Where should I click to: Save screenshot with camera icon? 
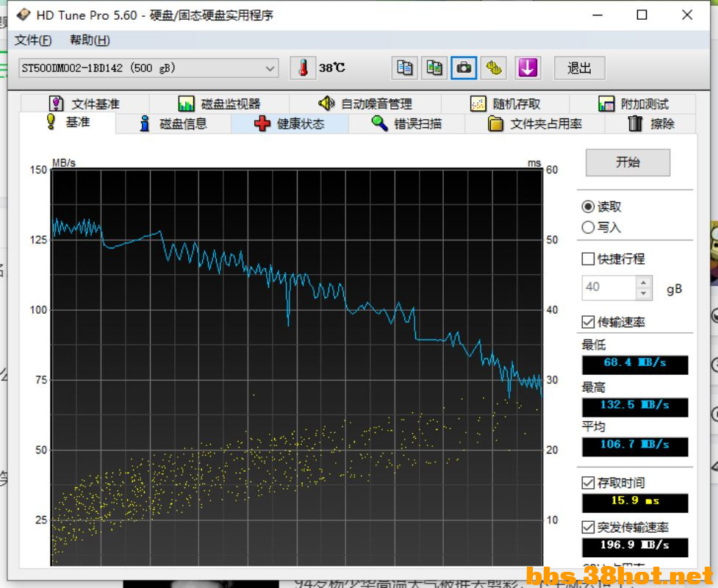pyautogui.click(x=464, y=68)
